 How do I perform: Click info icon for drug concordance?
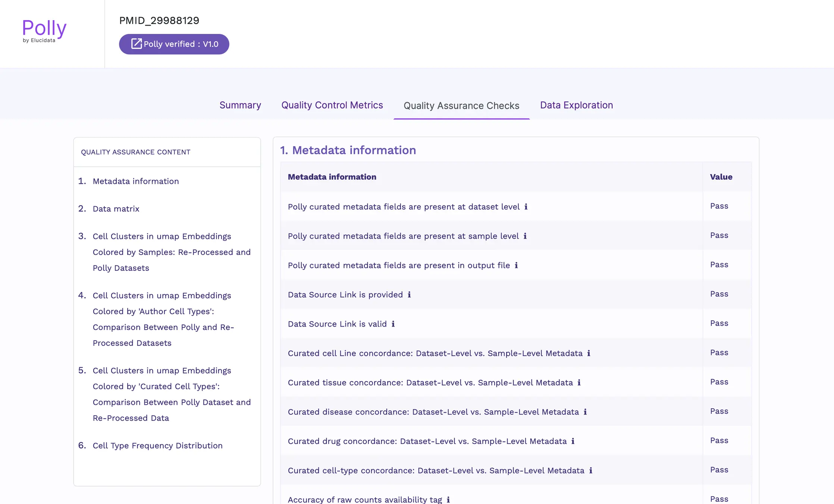(573, 441)
